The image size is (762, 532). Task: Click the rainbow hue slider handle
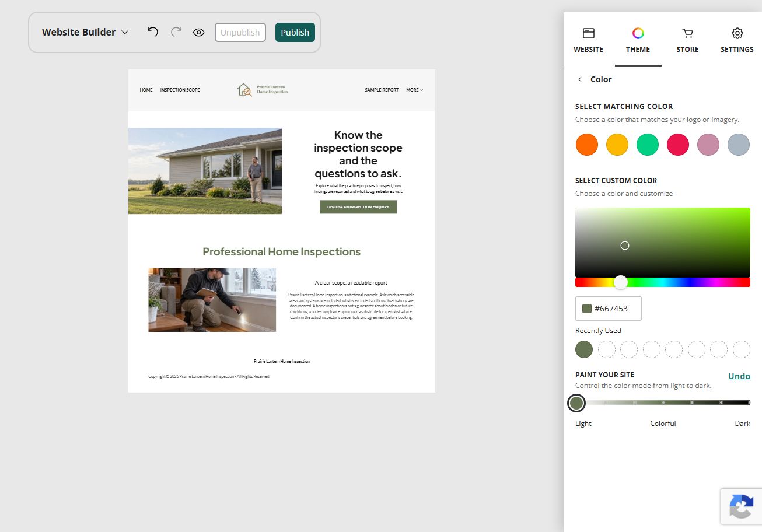coord(621,282)
